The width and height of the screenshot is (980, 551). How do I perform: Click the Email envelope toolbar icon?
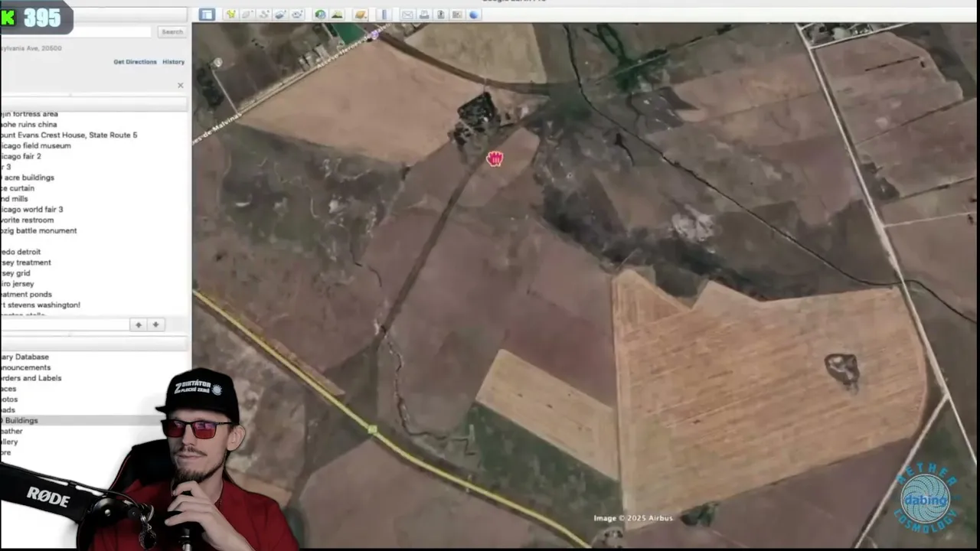pos(407,15)
